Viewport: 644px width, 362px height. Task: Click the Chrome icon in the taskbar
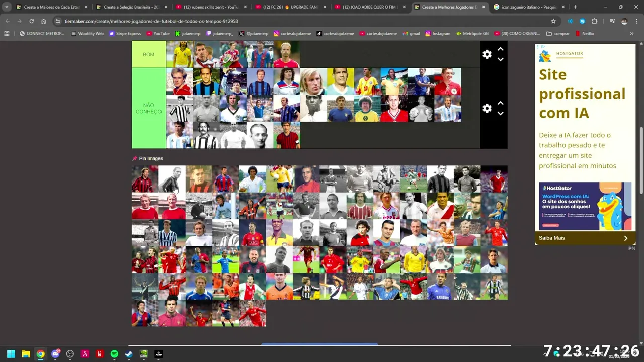pos(40,354)
